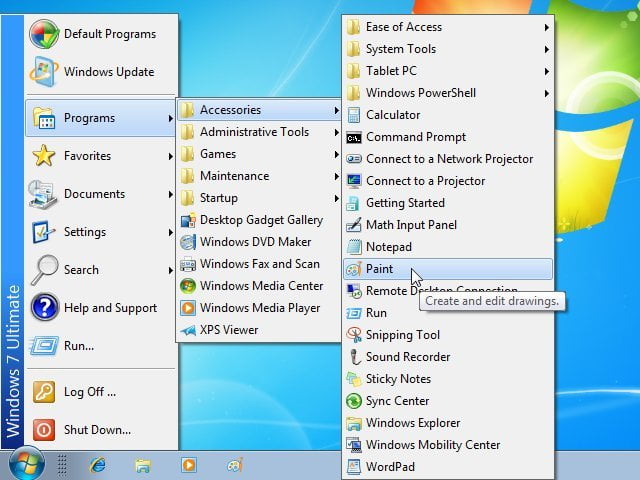
Task: Select Run in the Accessories list
Action: tap(448, 313)
